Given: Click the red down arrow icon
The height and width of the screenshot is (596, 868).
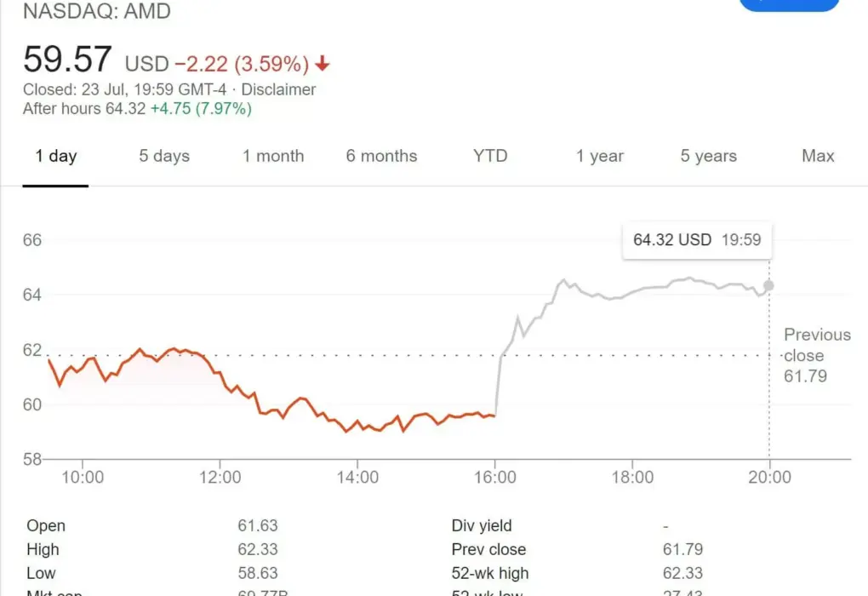Looking at the screenshot, I should [x=323, y=64].
